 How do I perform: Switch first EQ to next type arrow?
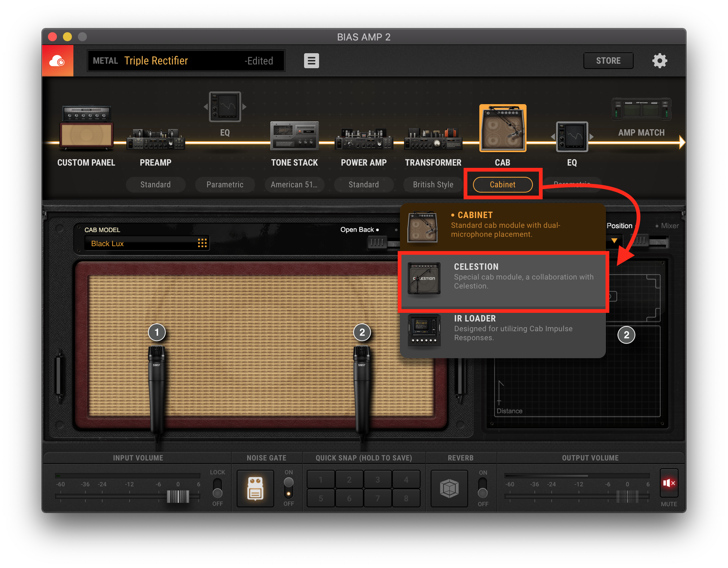tap(244, 107)
